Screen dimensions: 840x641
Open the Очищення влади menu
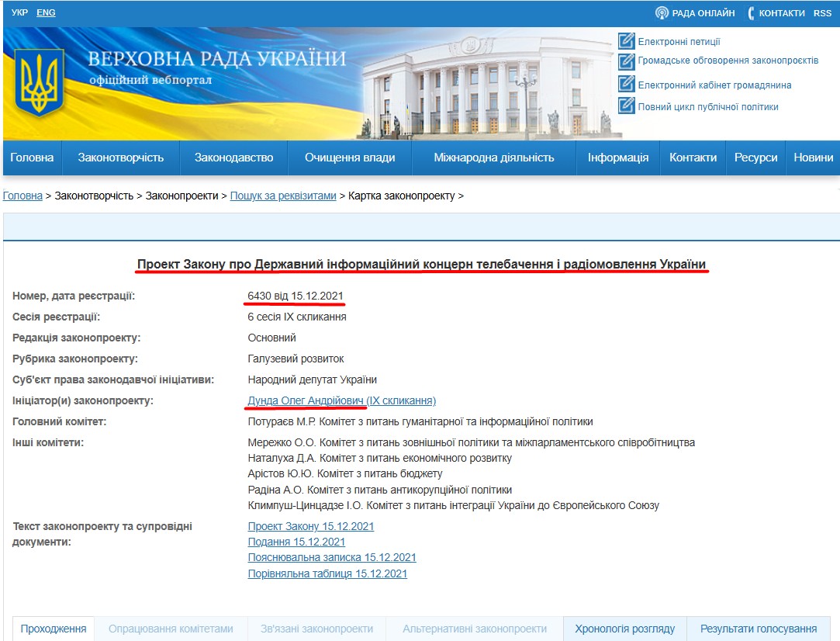tap(350, 158)
